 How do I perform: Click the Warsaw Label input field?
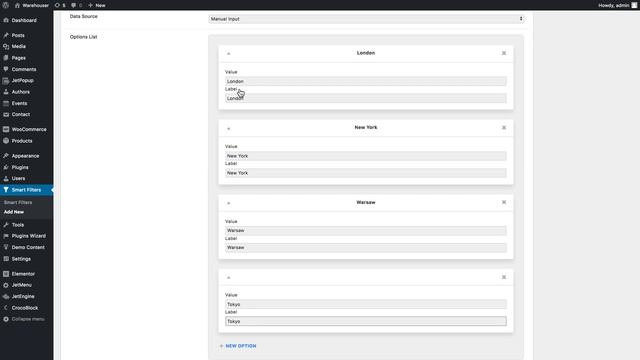[x=366, y=248]
